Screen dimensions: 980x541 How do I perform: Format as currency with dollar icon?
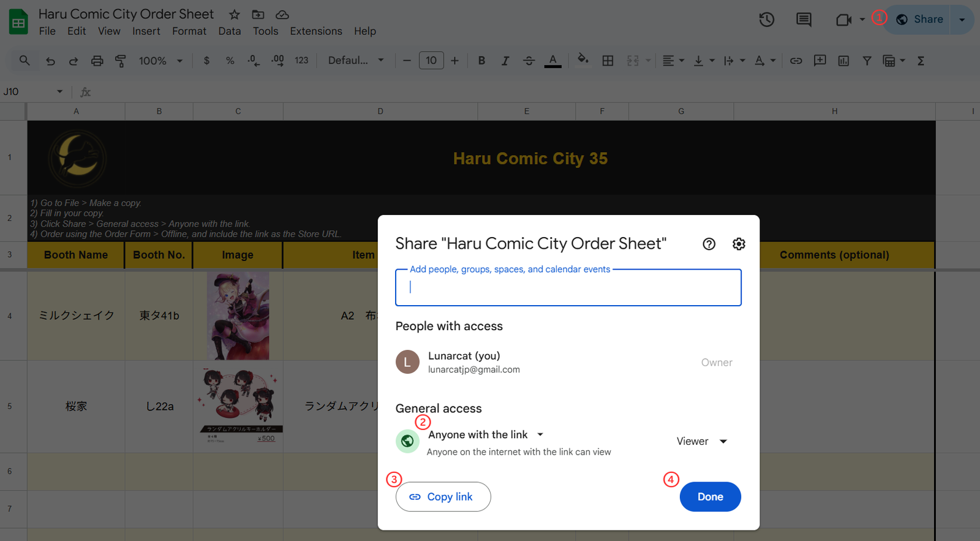[207, 61]
